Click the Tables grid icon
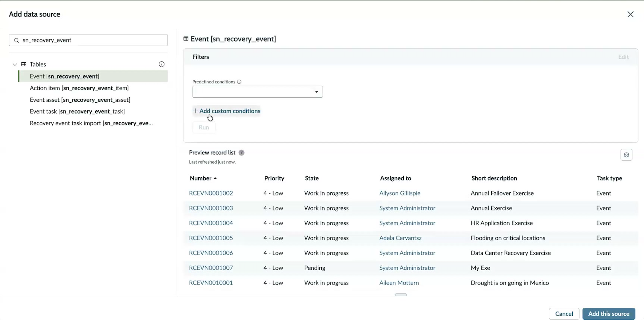This screenshot has width=644, height=320. [x=24, y=64]
